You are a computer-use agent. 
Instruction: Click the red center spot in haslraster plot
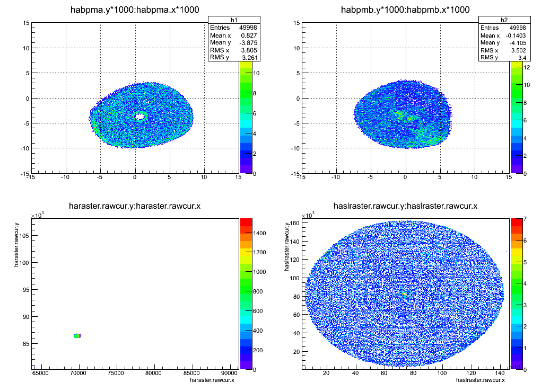tap(404, 294)
